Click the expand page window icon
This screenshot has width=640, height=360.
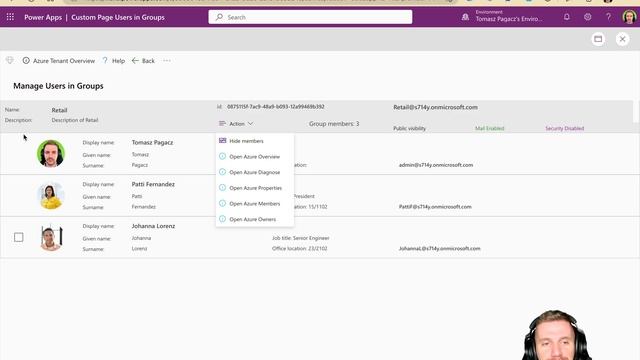[598, 39]
